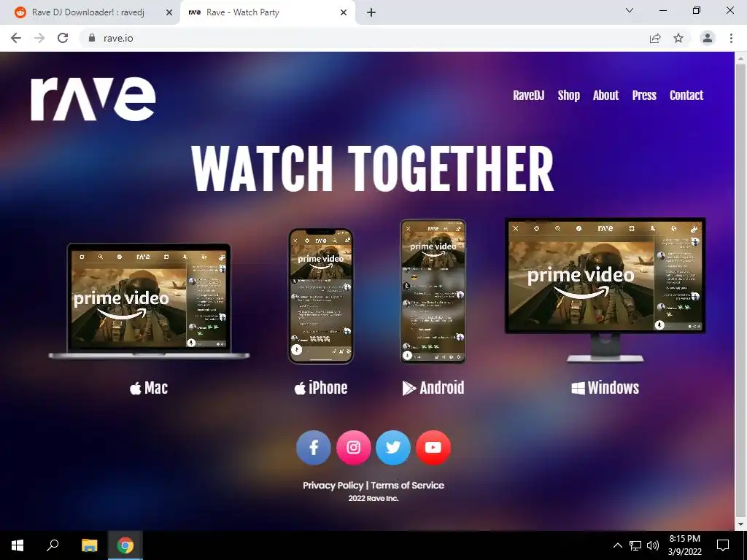Reload the rave.io page
Image resolution: width=747 pixels, height=560 pixels.
[63, 38]
